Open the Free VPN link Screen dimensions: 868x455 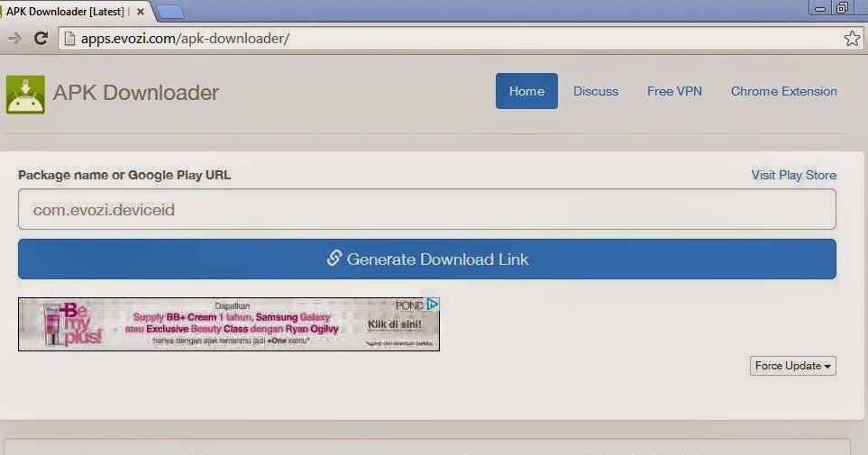point(674,91)
